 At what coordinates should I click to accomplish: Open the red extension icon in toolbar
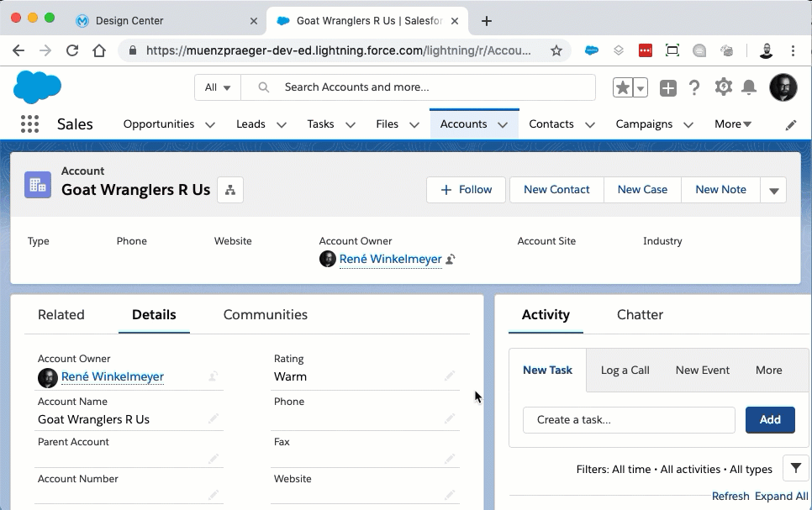tap(646, 50)
